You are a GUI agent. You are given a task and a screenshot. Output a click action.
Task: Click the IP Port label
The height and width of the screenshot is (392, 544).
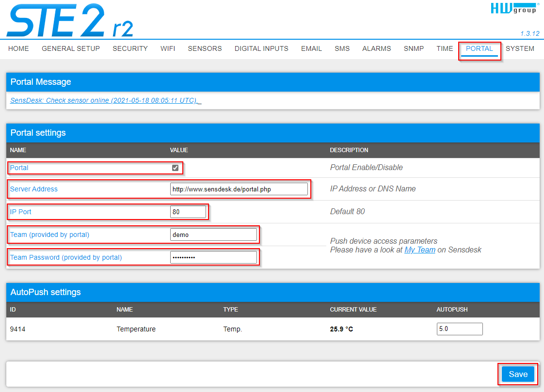tap(20, 212)
